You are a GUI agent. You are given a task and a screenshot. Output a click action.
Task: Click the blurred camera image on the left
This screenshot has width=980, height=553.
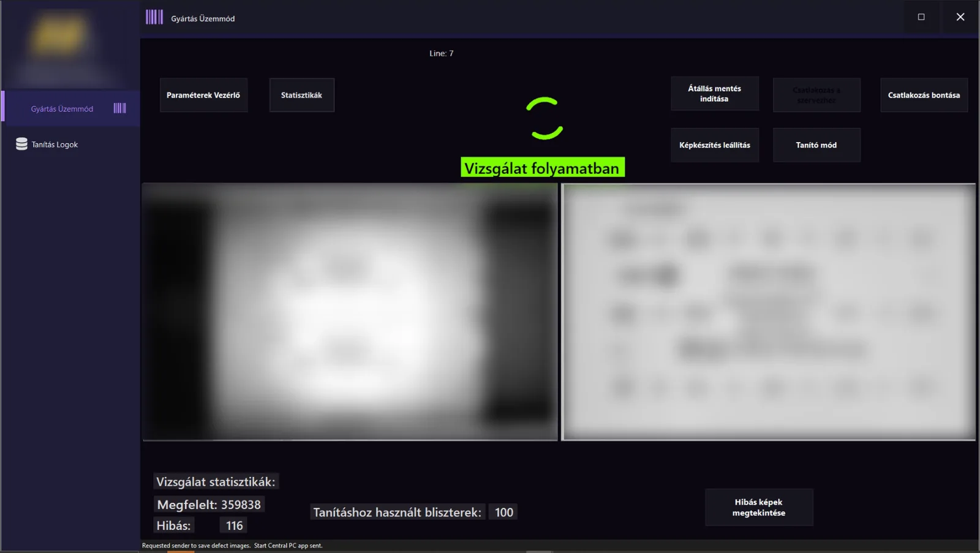click(350, 312)
